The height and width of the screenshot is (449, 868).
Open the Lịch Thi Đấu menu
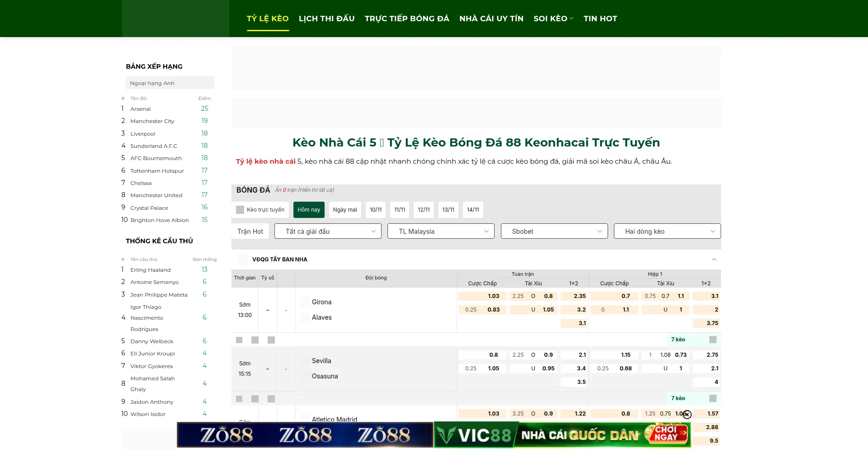326,19
